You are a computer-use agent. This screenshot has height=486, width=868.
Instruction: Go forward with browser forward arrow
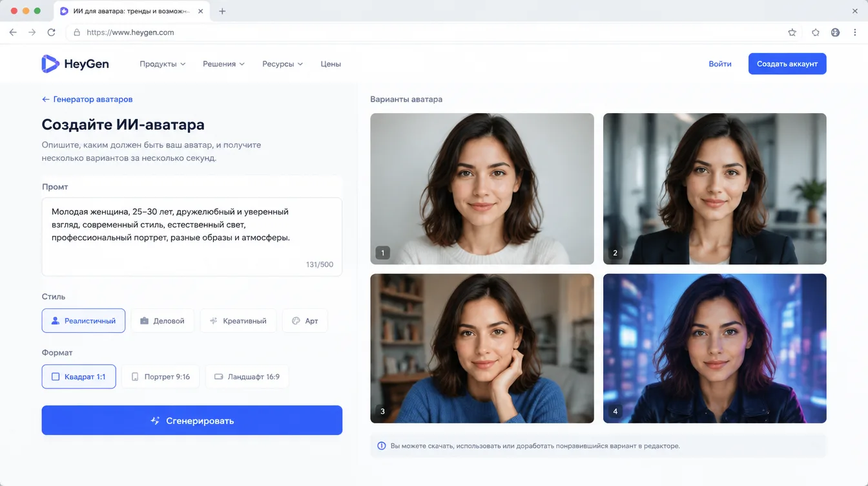[x=32, y=32]
